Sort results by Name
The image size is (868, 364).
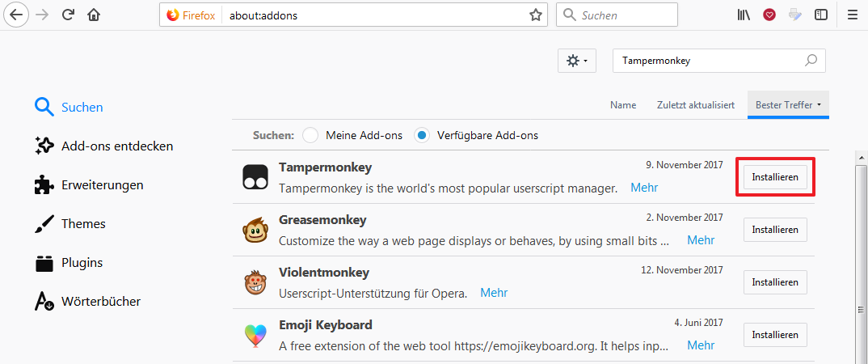(623, 104)
